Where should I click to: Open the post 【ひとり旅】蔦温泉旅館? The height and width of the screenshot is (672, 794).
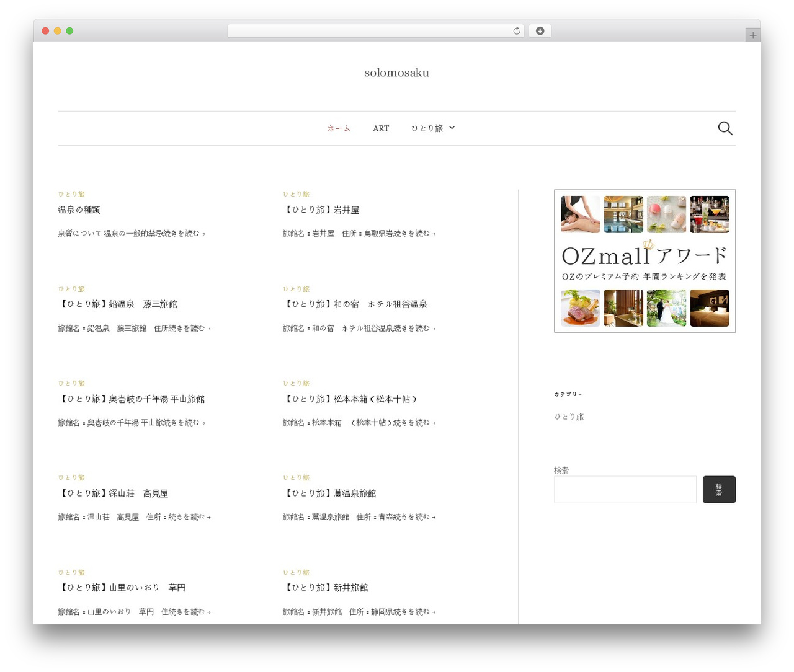pos(329,493)
